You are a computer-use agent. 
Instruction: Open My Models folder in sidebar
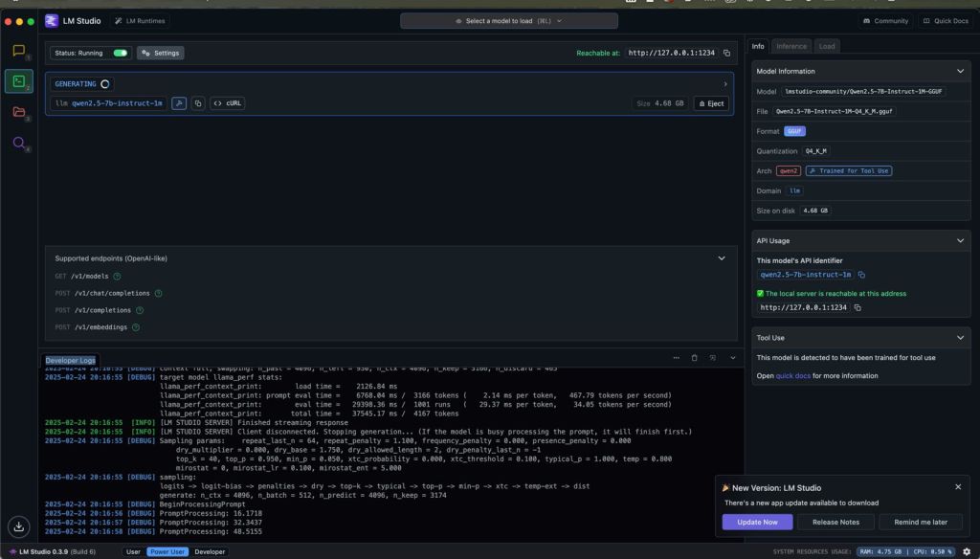(19, 112)
